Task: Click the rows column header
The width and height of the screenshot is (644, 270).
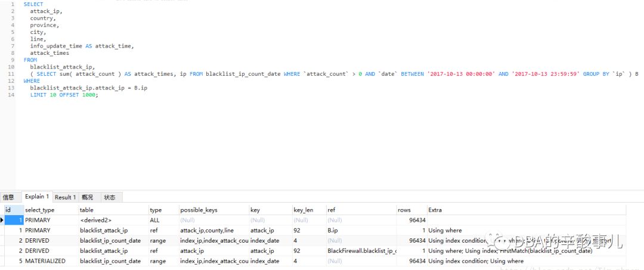Action: [x=404, y=210]
